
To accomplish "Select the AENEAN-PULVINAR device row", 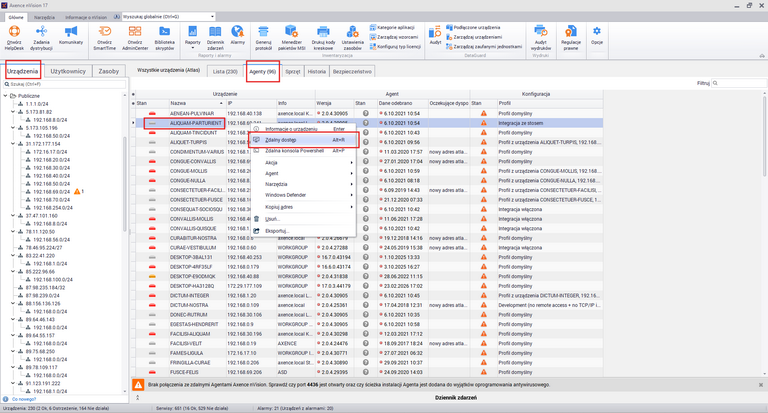I will 367,114.
